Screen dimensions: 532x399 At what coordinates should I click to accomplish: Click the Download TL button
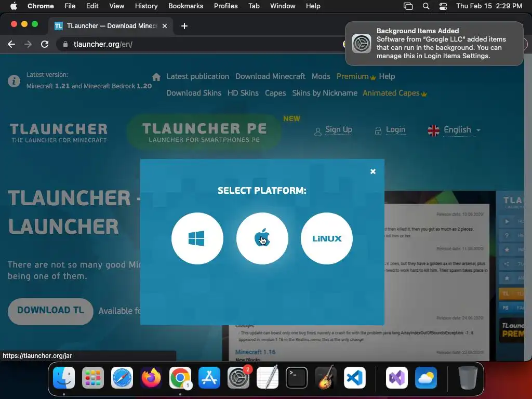(50, 311)
